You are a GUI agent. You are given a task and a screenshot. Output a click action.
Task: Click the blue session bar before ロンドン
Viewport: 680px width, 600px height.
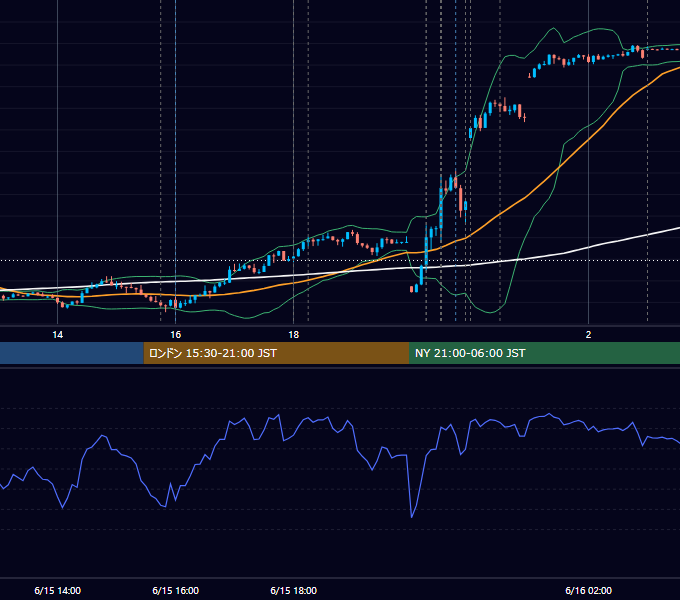[72, 353]
